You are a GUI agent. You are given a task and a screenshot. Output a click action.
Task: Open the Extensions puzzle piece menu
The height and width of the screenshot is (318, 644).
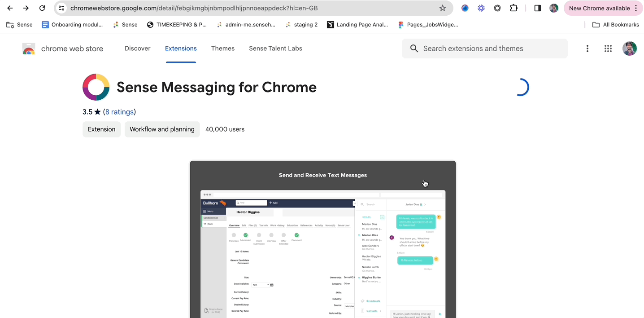[x=514, y=8]
